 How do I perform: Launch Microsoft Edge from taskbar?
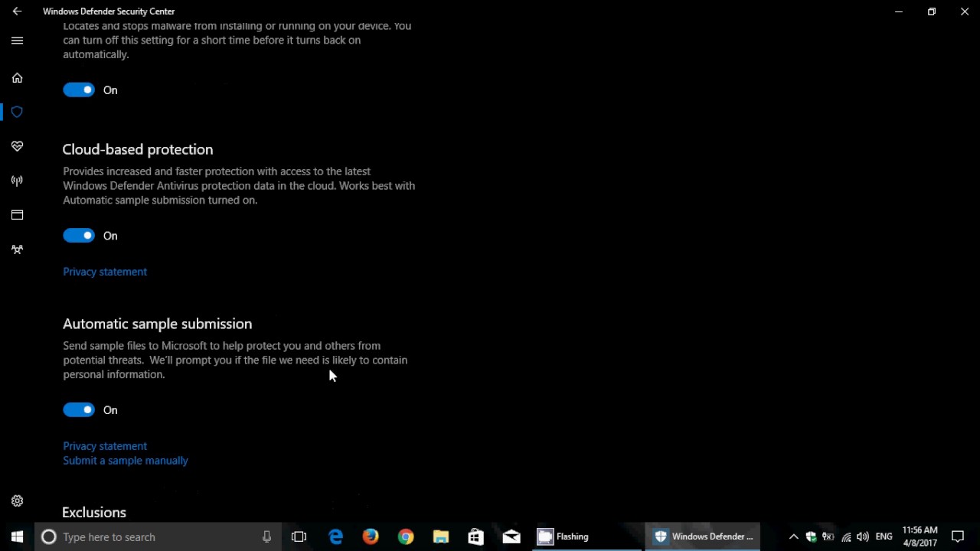click(x=335, y=536)
